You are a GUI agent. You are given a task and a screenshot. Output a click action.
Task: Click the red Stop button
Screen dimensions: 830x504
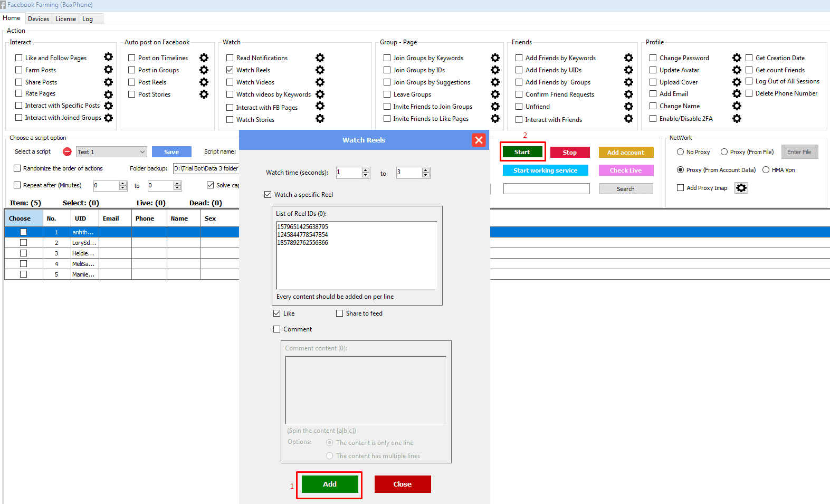[570, 152]
